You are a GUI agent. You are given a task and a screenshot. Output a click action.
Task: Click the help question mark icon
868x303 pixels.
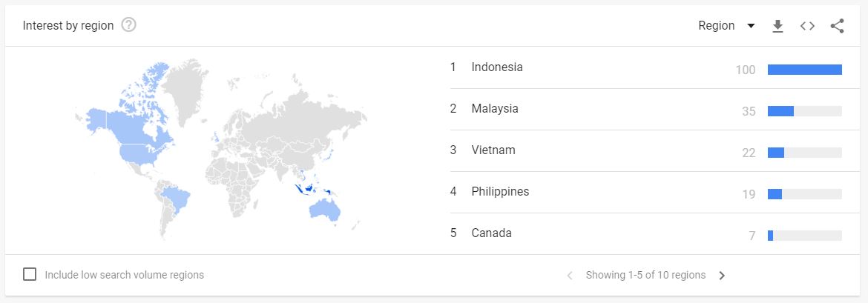tap(128, 25)
